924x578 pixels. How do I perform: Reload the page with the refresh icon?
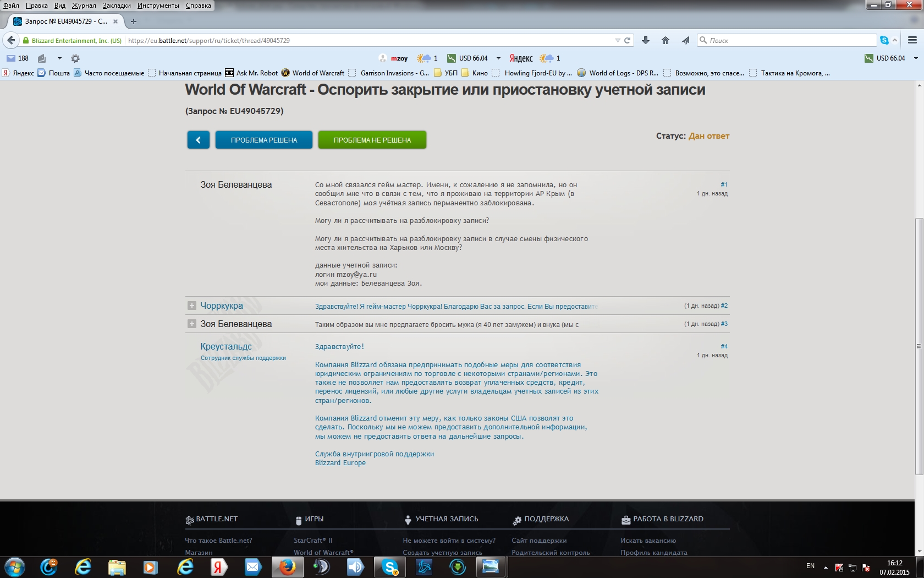[627, 40]
